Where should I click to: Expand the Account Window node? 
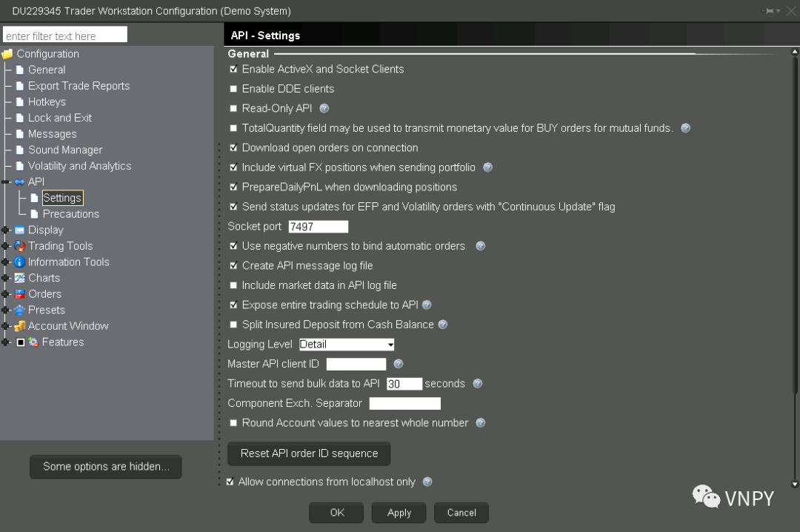6,326
